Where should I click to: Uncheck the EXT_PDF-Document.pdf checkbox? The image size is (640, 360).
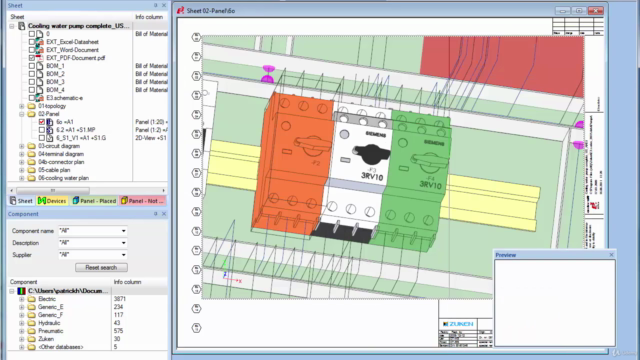[31, 58]
